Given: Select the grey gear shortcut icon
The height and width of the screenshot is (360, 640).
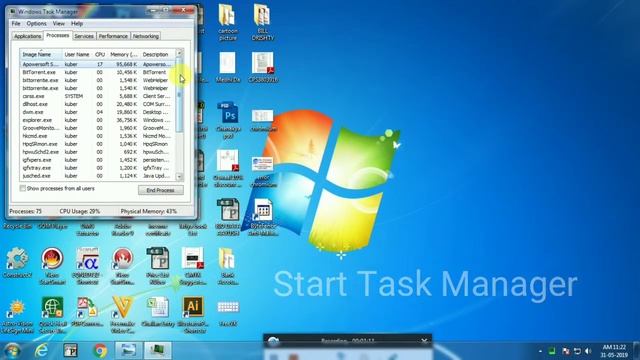Looking at the screenshot, I should pyautogui.click(x=17, y=259).
